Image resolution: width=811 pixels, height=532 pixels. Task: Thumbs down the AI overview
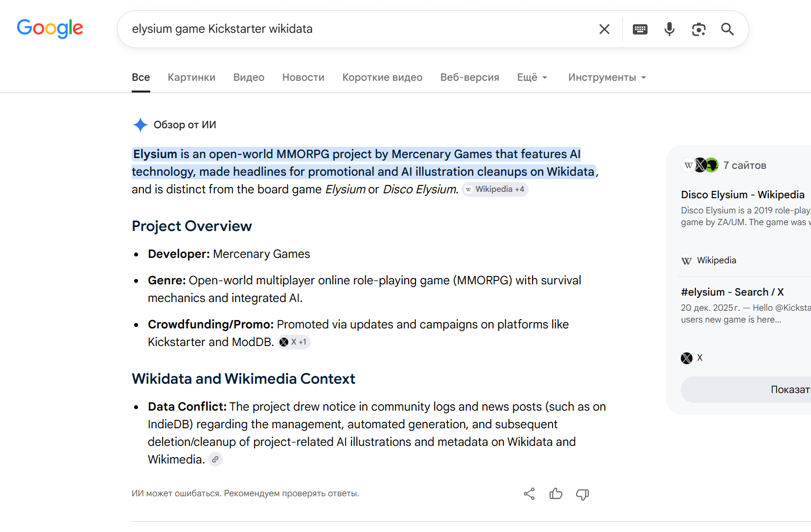tap(582, 494)
